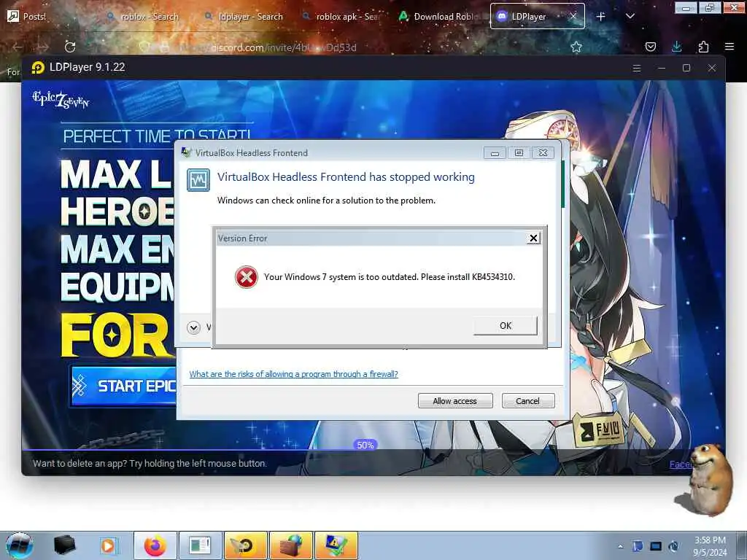
Task: Open the Facebook link in LDPlayer footer
Action: coord(681,464)
